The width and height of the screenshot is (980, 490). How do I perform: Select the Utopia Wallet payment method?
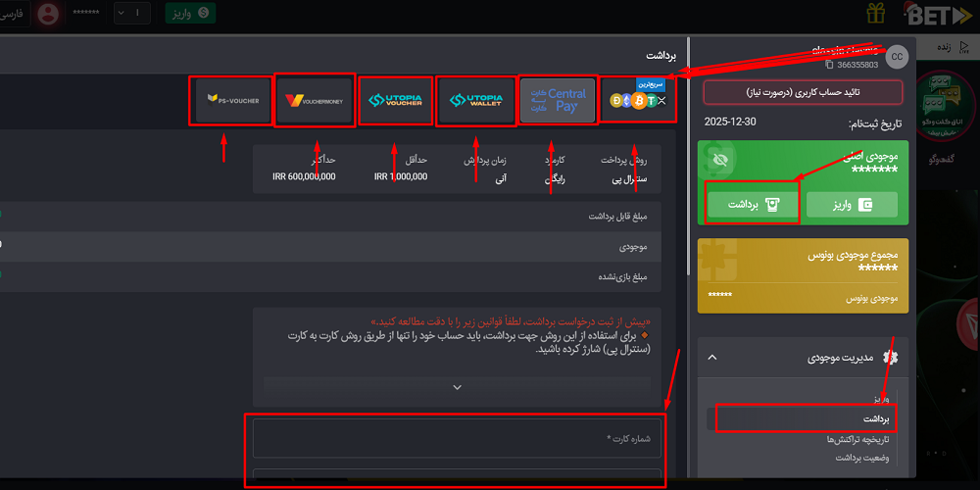[x=475, y=100]
